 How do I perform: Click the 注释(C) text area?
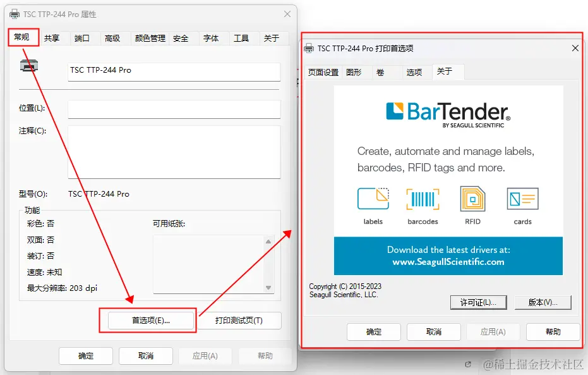point(174,152)
